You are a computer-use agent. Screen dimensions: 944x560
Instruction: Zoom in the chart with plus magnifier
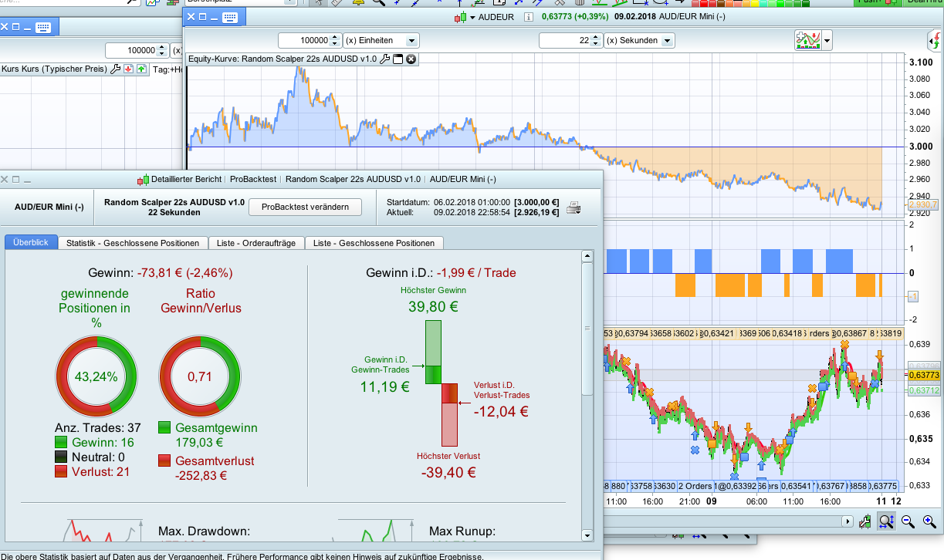point(929,522)
